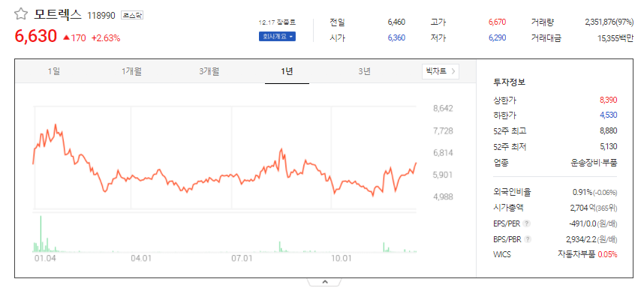644x291 pixels.
Task: Click the 52주 최저 value 5,130
Action: [608, 146]
